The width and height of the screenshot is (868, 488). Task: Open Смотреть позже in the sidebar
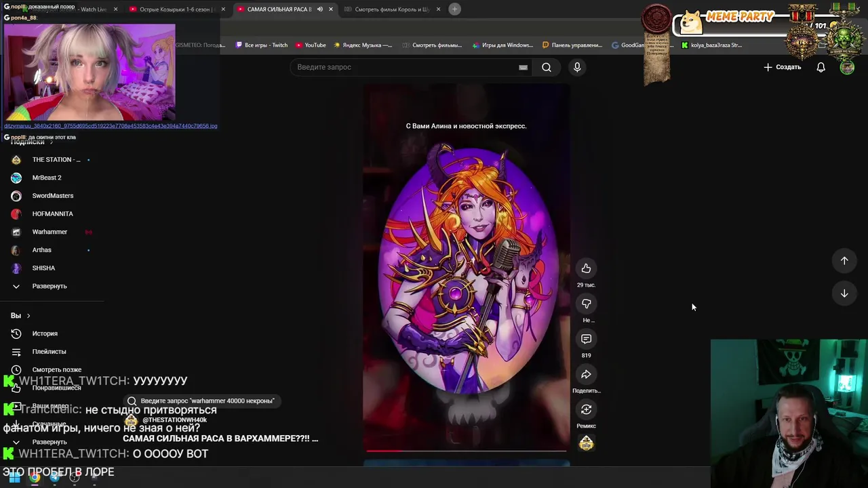coord(57,369)
